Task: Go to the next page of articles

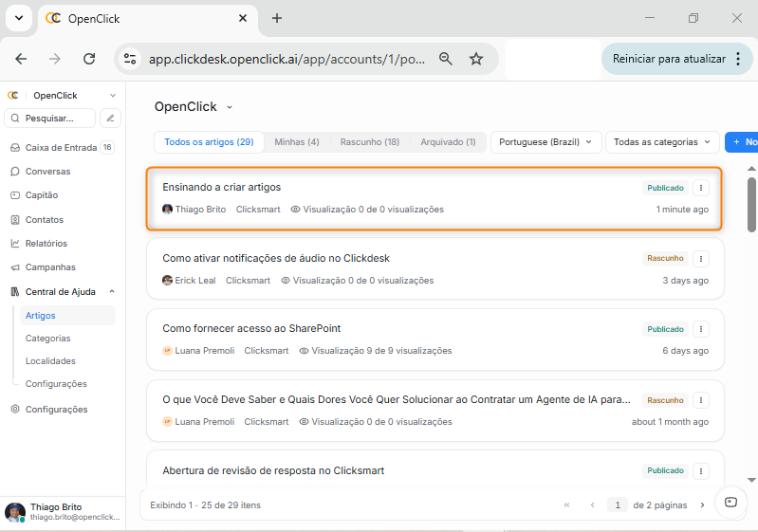Action: click(702, 505)
